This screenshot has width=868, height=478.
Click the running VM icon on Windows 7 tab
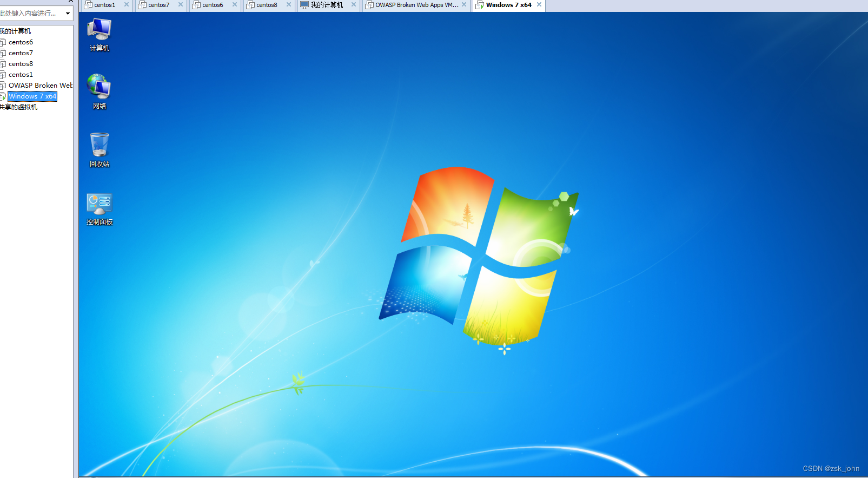click(480, 5)
